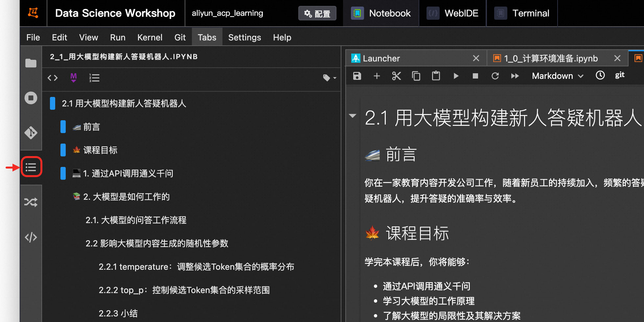Close the Launcher tab
644x322 pixels.
(x=476, y=58)
